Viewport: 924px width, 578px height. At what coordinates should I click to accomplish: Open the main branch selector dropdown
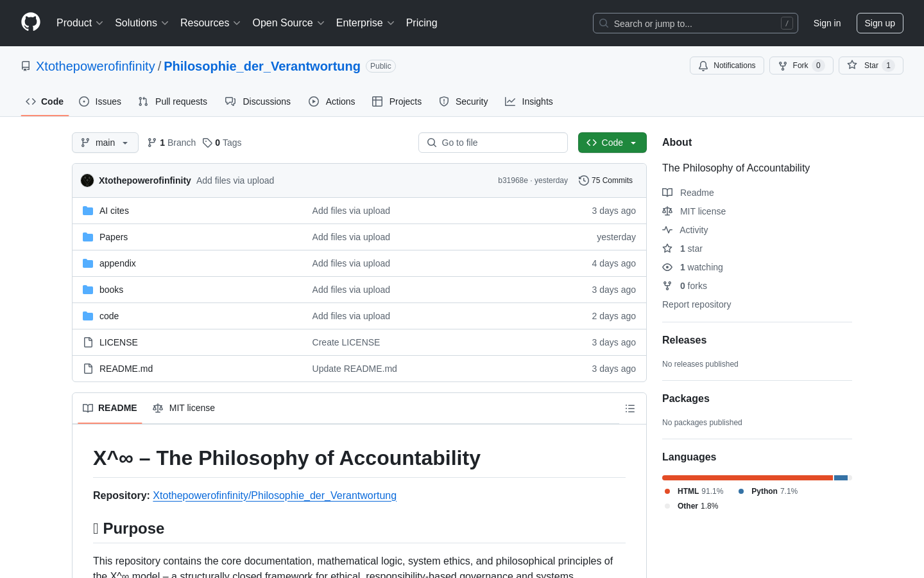105,143
